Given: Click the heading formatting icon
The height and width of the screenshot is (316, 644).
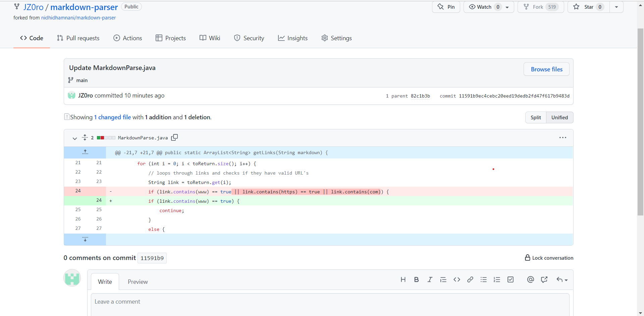Looking at the screenshot, I should point(403,279).
